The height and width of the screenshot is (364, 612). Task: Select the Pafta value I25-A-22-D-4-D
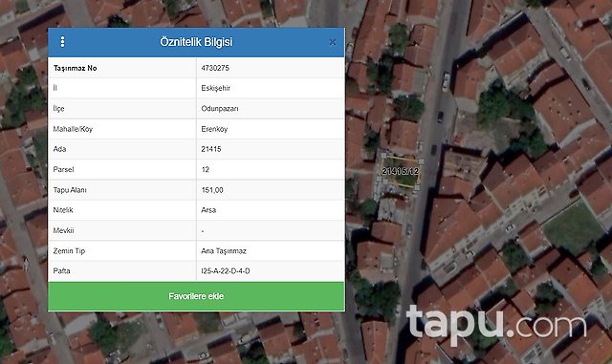coord(226,270)
